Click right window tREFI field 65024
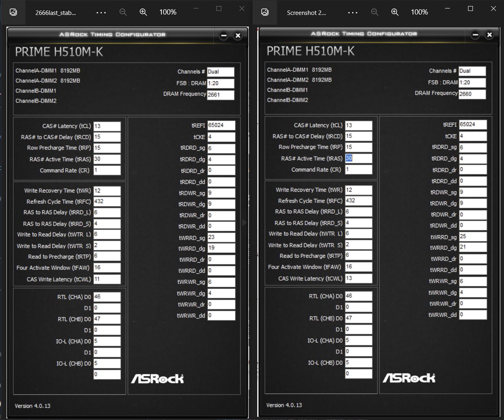504x420 pixels. [473, 125]
